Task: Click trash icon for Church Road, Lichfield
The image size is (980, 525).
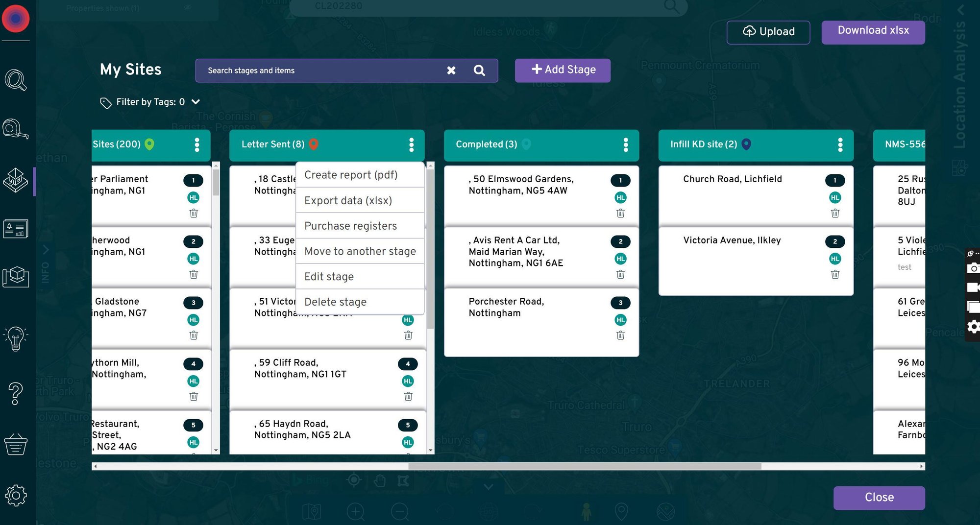Action: point(835,213)
